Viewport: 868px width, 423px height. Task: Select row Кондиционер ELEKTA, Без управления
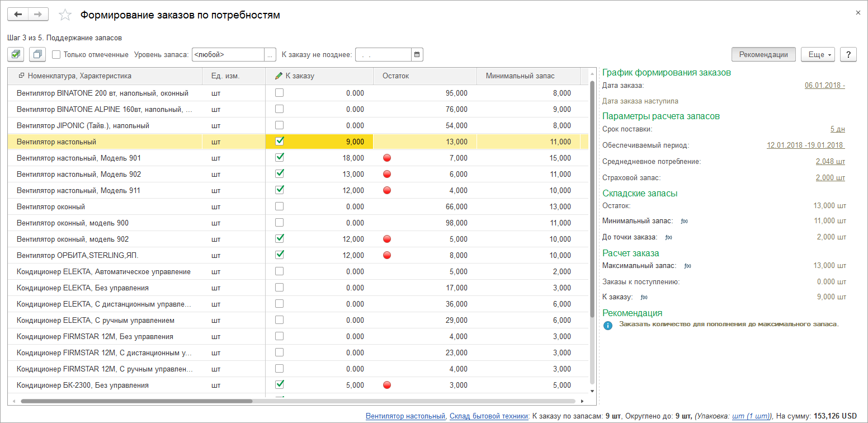(x=298, y=288)
